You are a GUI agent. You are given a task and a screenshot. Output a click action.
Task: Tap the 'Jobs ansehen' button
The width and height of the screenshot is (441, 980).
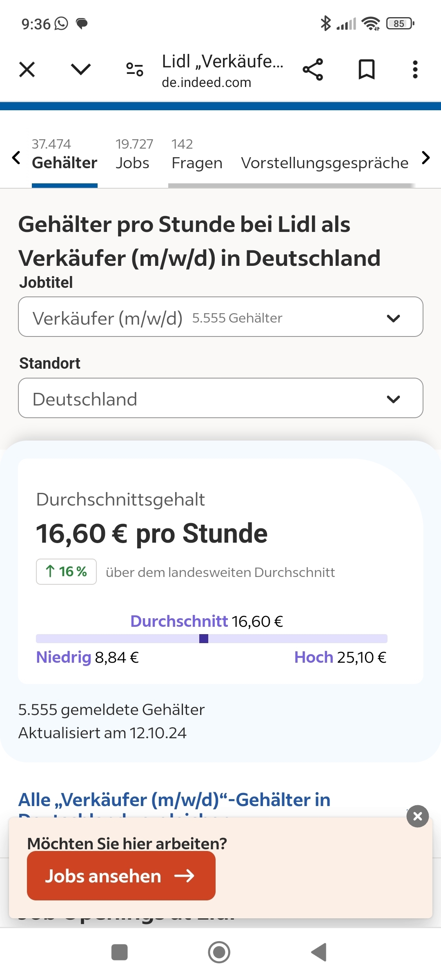121,876
